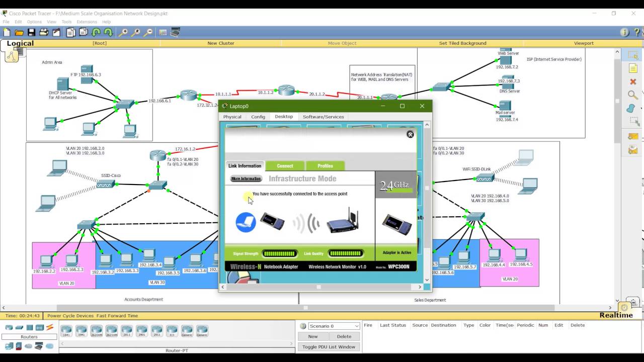Click the network information 'i' icon

click(624, 32)
